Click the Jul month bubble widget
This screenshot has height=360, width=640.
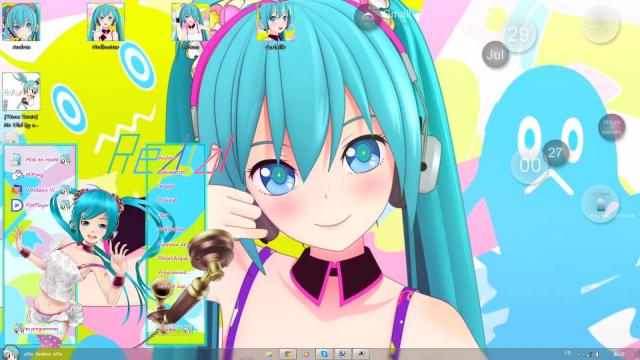tap(496, 54)
